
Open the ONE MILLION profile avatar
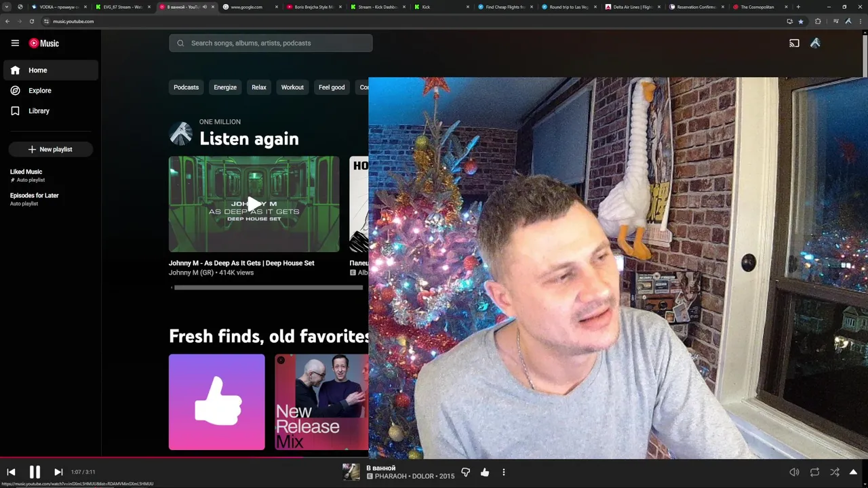coord(180,134)
